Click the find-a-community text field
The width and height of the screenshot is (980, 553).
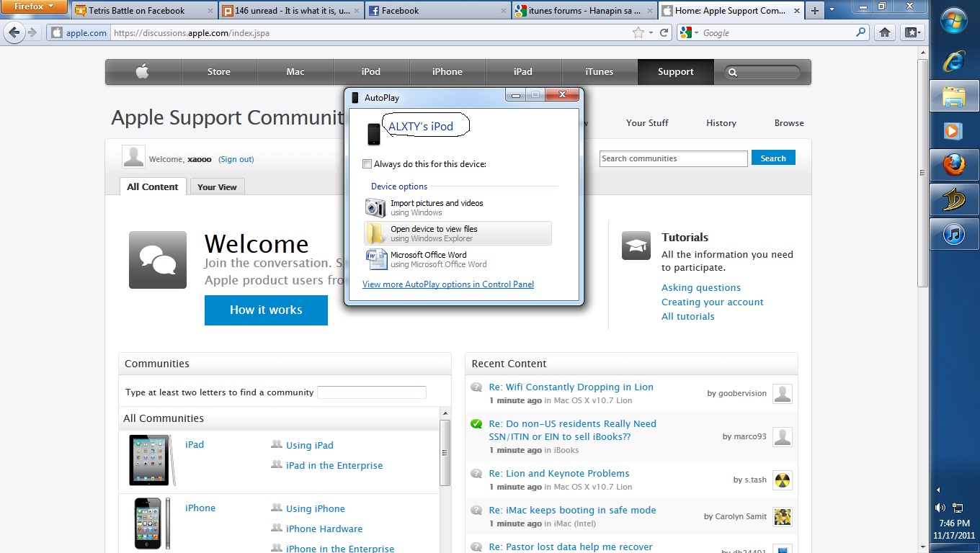(x=372, y=392)
